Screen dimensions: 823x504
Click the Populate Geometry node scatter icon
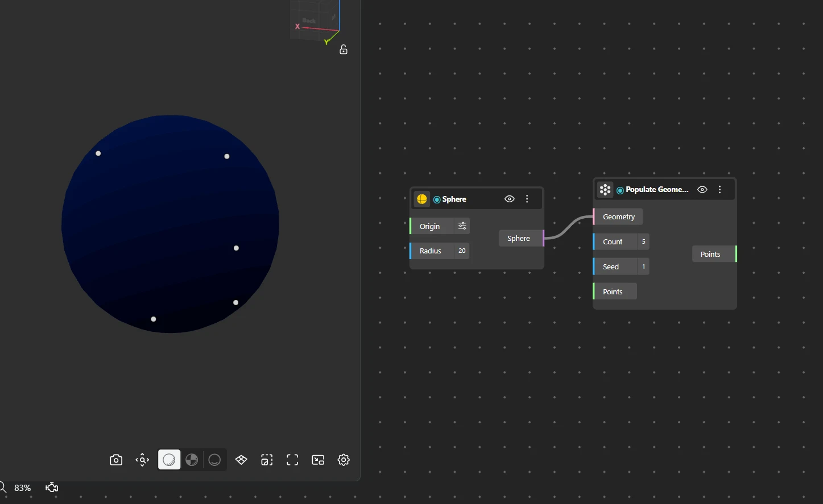coord(605,190)
